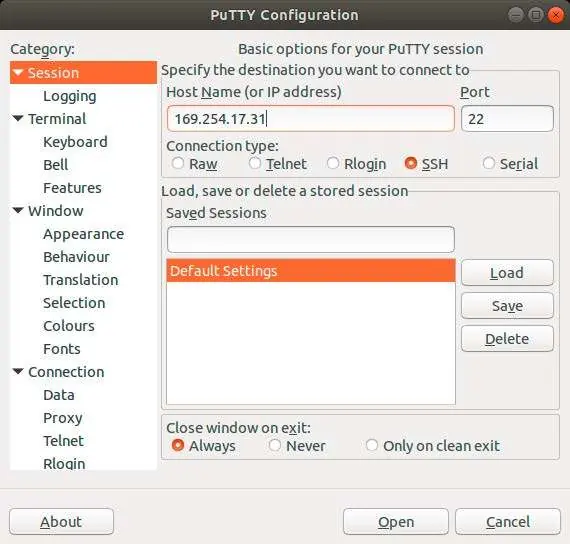Viewport: 570px width, 544px height.
Task: Cancel the PuTTY configuration dialog
Action: [x=508, y=522]
